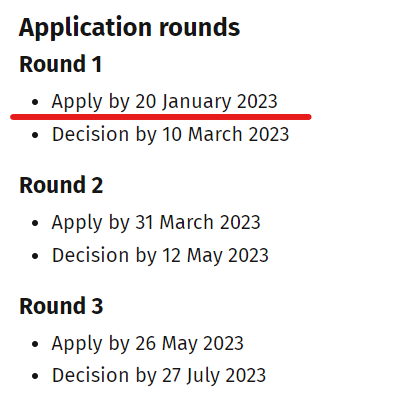Screen dimensions: 415x403
Task: Click the 'Application rounds' main heading
Action: 129,28
